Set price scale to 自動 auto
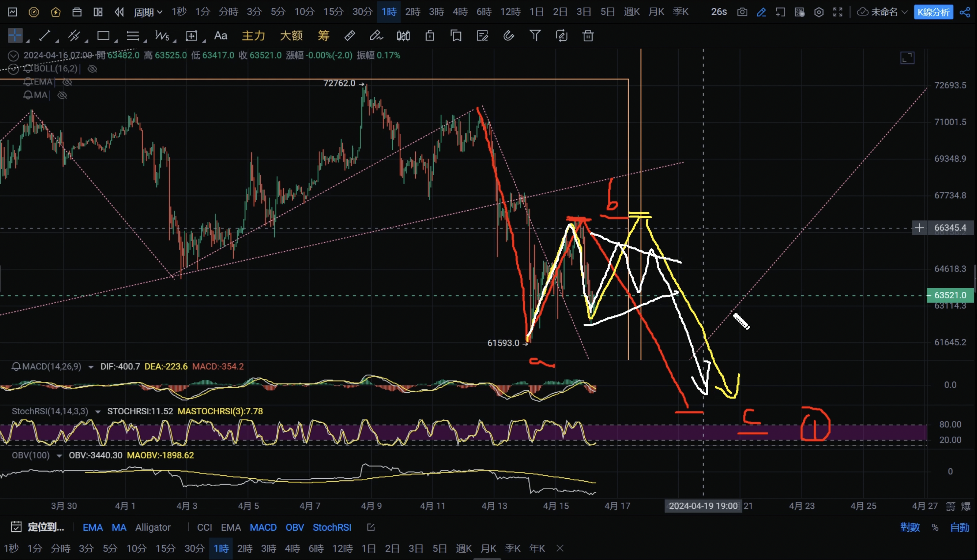 click(960, 527)
